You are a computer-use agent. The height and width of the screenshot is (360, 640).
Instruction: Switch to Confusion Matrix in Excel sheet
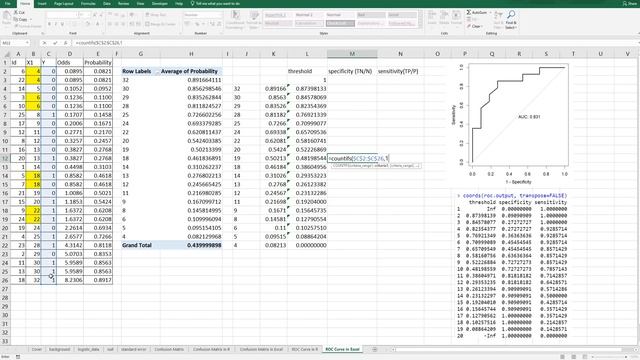pos(261,349)
